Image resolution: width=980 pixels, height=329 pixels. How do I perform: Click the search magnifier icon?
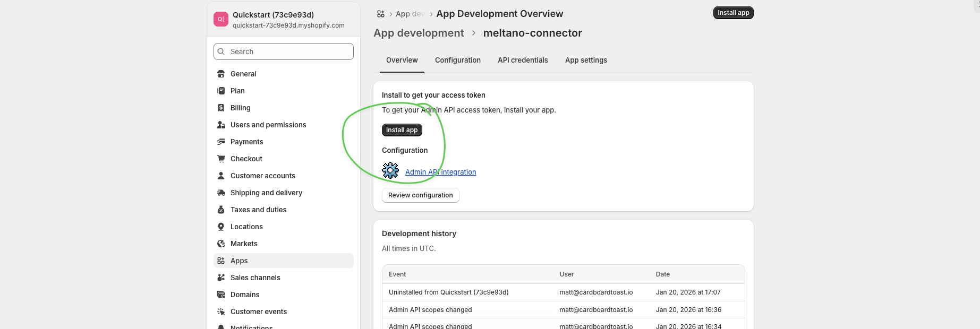click(x=221, y=51)
